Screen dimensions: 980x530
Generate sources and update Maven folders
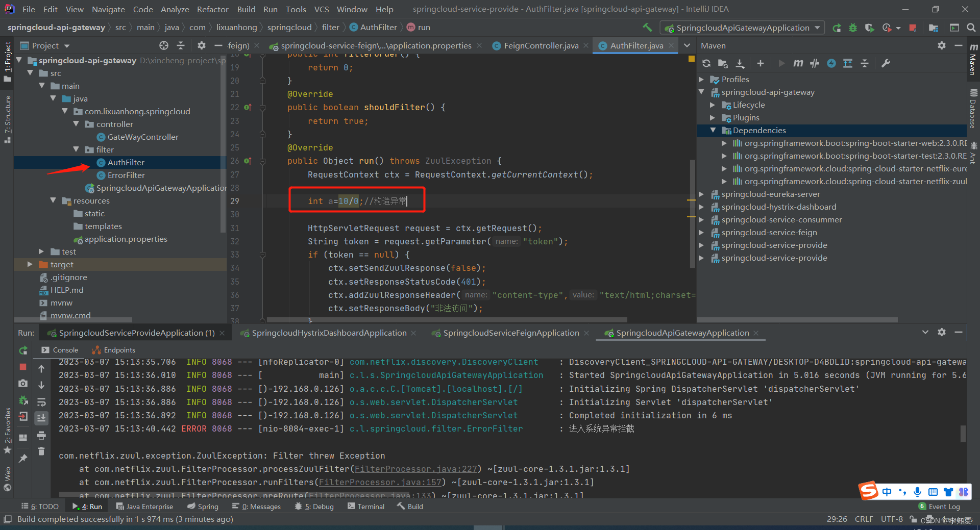(723, 63)
